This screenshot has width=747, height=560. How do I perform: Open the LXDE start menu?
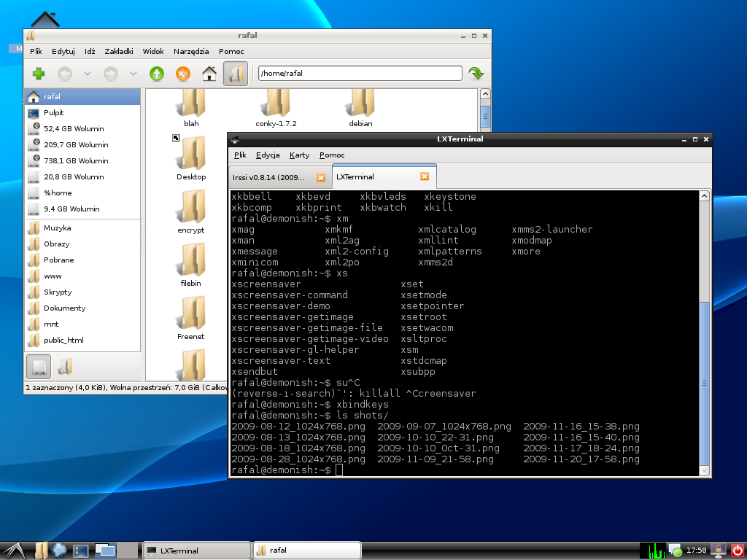pos(14,551)
